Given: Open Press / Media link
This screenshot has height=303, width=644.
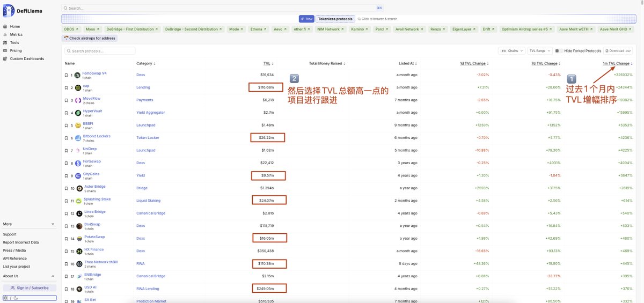Looking at the screenshot, I should pos(14,250).
